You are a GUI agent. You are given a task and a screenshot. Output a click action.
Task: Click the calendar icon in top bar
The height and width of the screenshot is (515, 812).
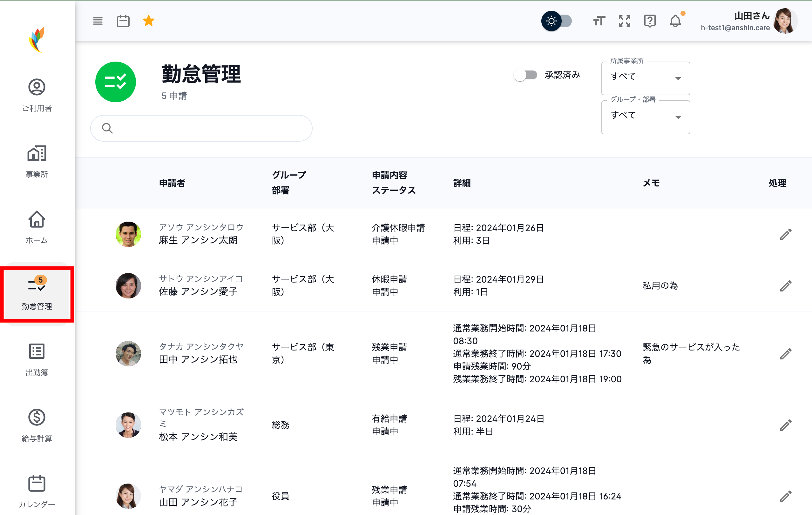pyautogui.click(x=123, y=21)
